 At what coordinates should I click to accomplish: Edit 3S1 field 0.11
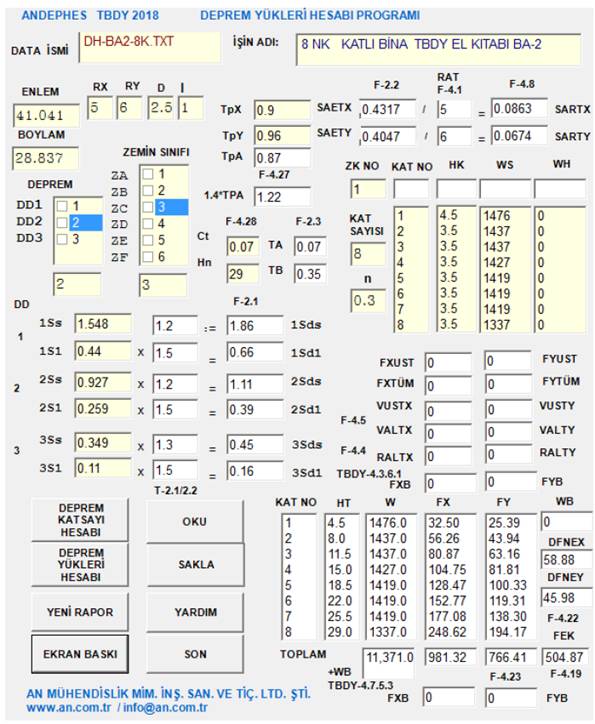click(x=103, y=469)
